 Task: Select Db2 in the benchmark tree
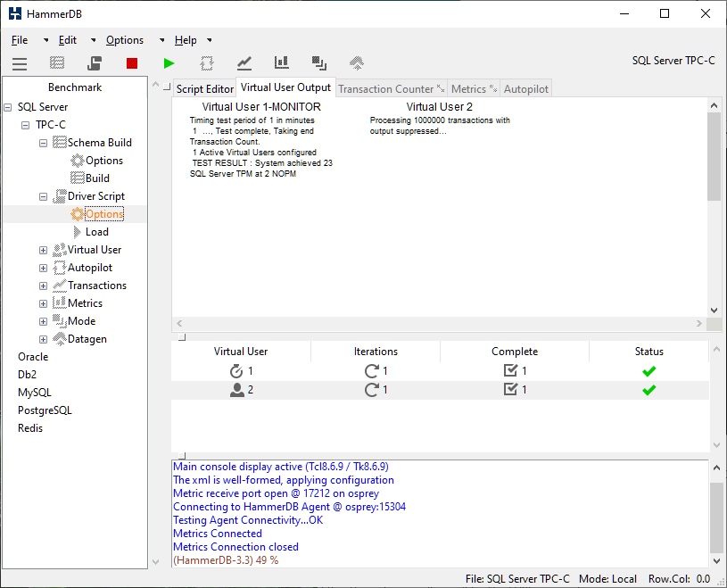coord(28,374)
